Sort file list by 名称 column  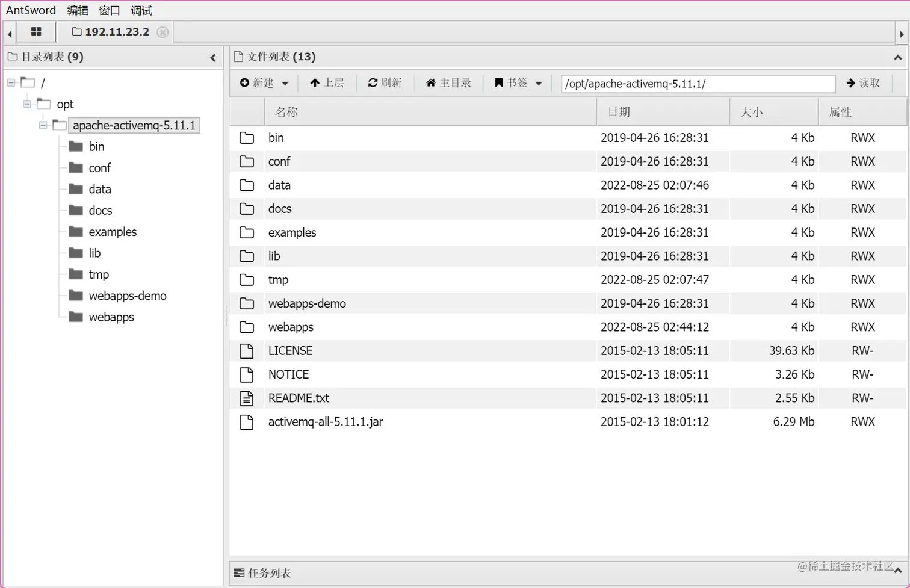[x=430, y=112]
